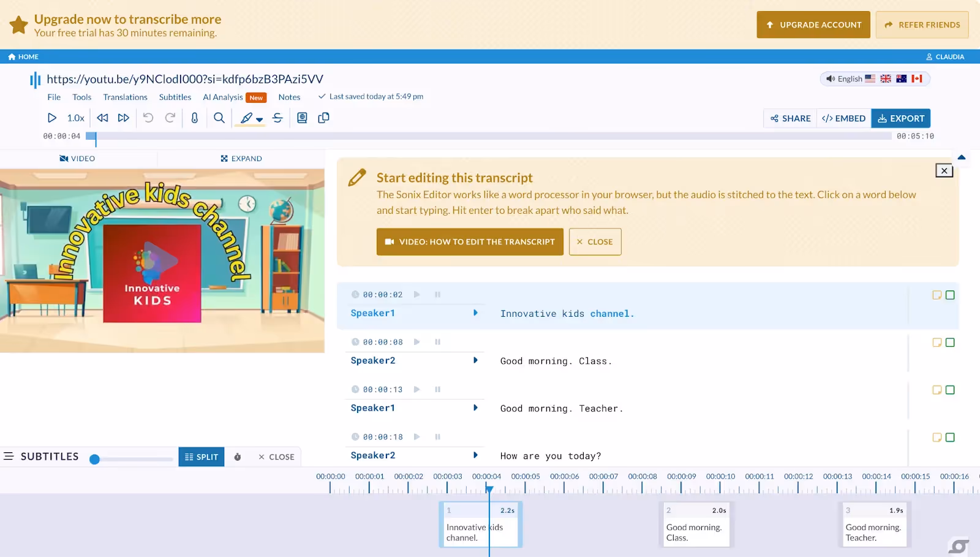Open Speaker2 dropdown for How are you today?
Image resolution: width=980 pixels, height=557 pixels.
pyautogui.click(x=475, y=455)
